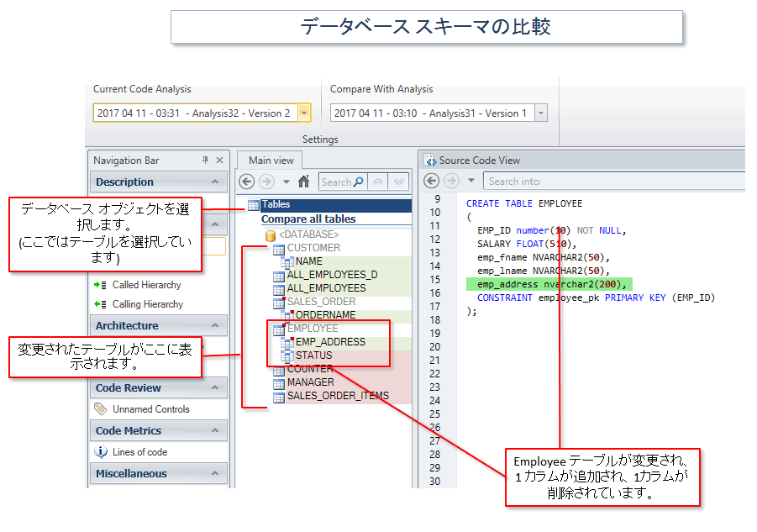This screenshot has height=532, width=757.
Task: Click the Compare all tables link
Action: (308, 219)
